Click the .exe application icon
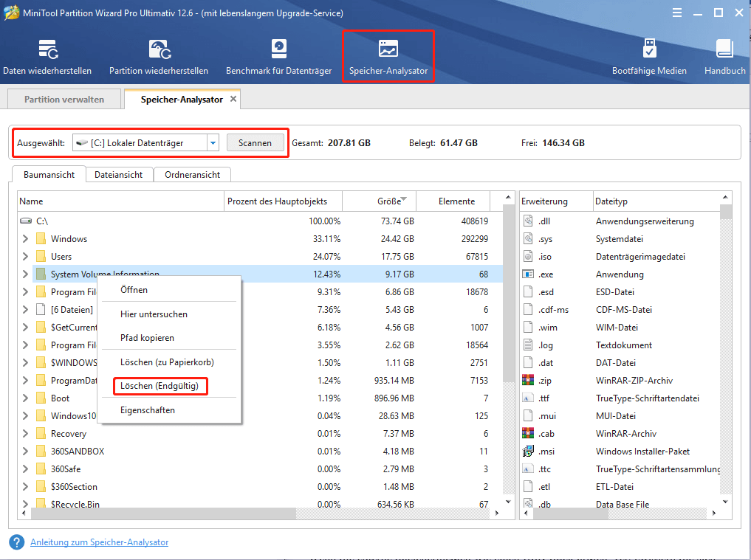Viewport: 751px width, 560px height. click(528, 274)
